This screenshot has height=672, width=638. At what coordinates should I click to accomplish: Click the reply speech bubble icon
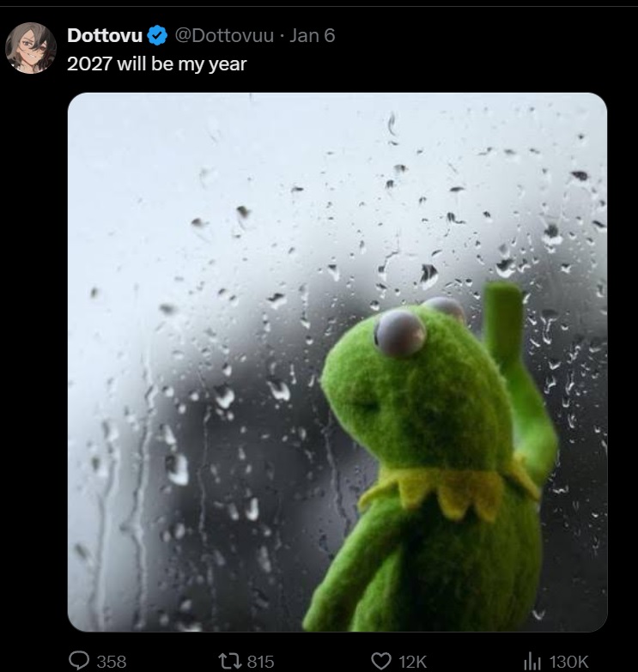pos(79,661)
